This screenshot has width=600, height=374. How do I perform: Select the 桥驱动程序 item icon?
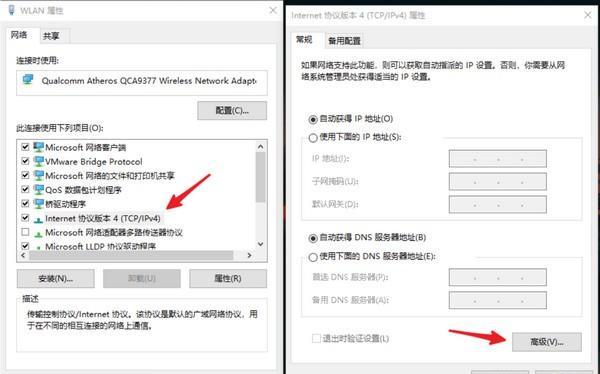tap(38, 204)
